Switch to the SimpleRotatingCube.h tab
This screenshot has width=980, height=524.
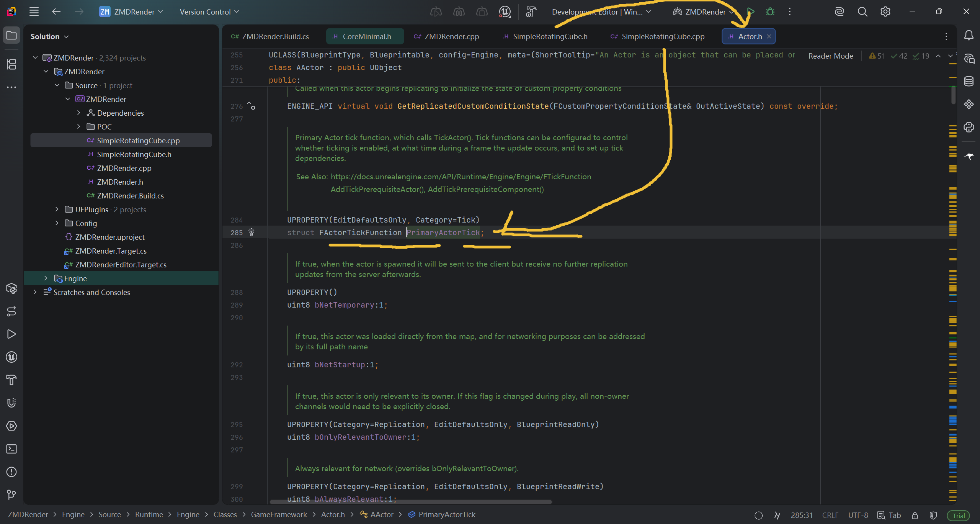[x=550, y=36]
